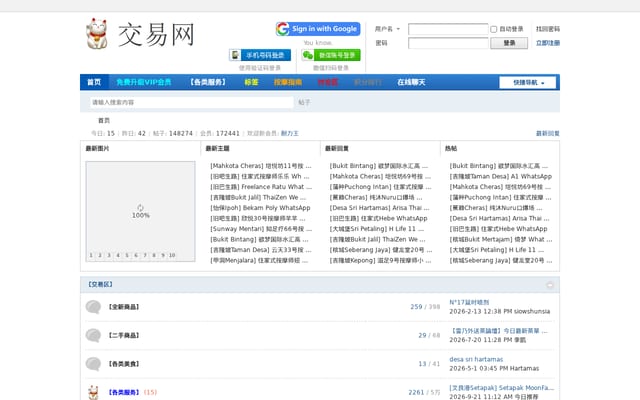Open the 在线聊天 navigation item
The width and height of the screenshot is (640, 400).
[x=411, y=82]
